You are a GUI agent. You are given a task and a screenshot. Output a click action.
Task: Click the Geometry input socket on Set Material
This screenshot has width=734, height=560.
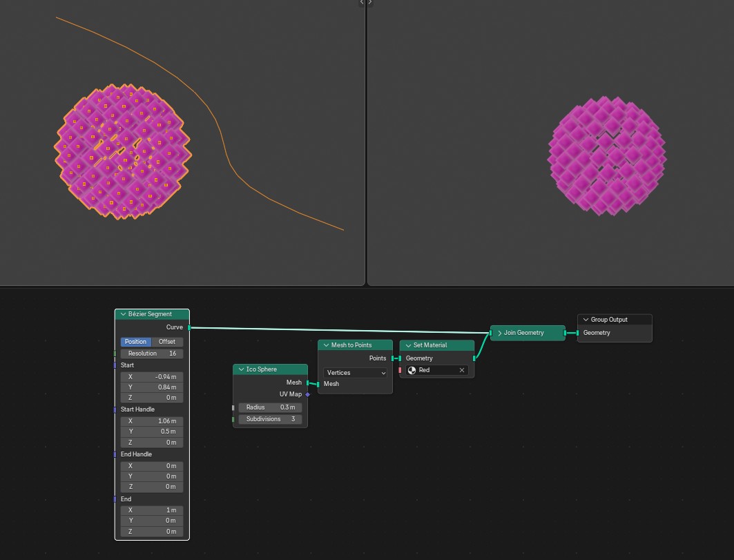pyautogui.click(x=400, y=358)
